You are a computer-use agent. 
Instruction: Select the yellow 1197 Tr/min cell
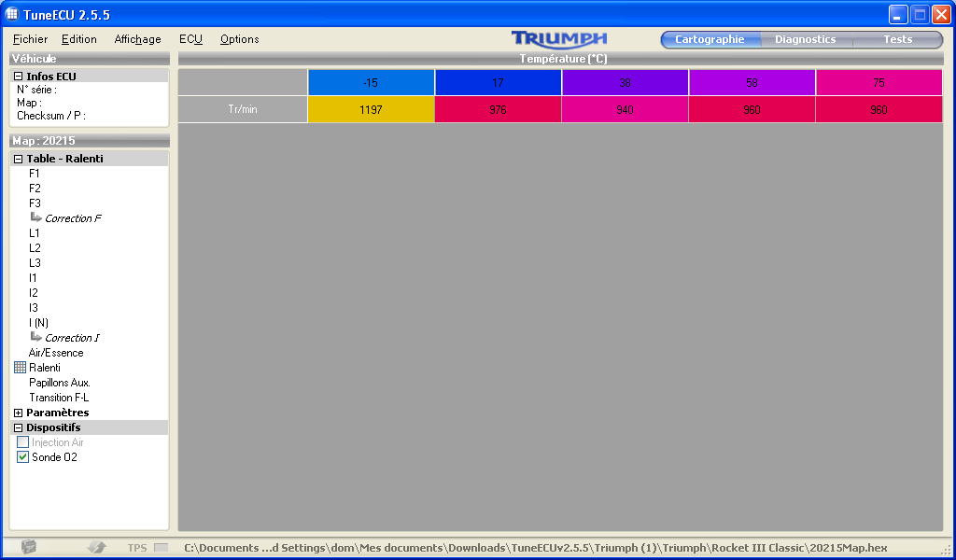pyautogui.click(x=371, y=110)
